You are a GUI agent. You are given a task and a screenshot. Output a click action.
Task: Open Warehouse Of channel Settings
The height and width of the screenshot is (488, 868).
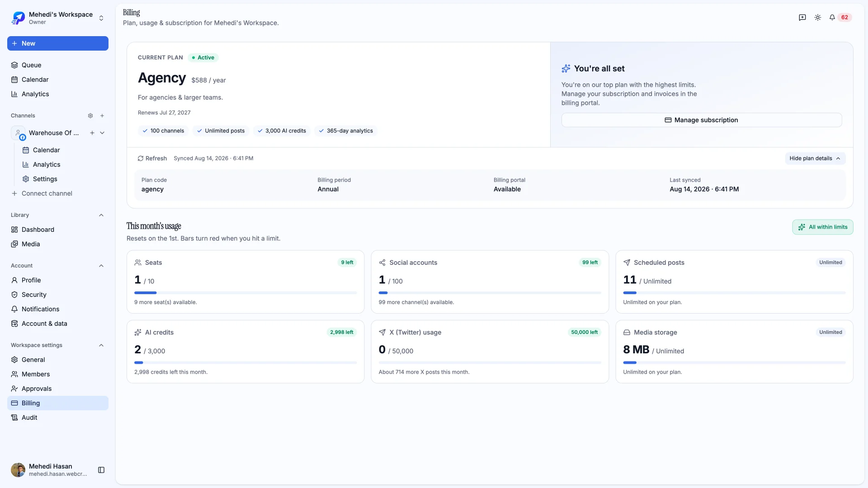coord(63,179)
